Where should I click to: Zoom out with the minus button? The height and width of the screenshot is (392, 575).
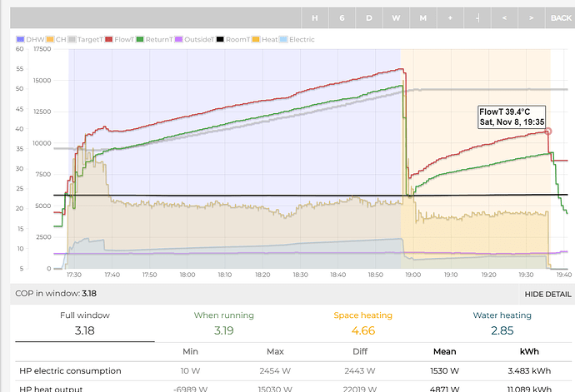(x=477, y=17)
